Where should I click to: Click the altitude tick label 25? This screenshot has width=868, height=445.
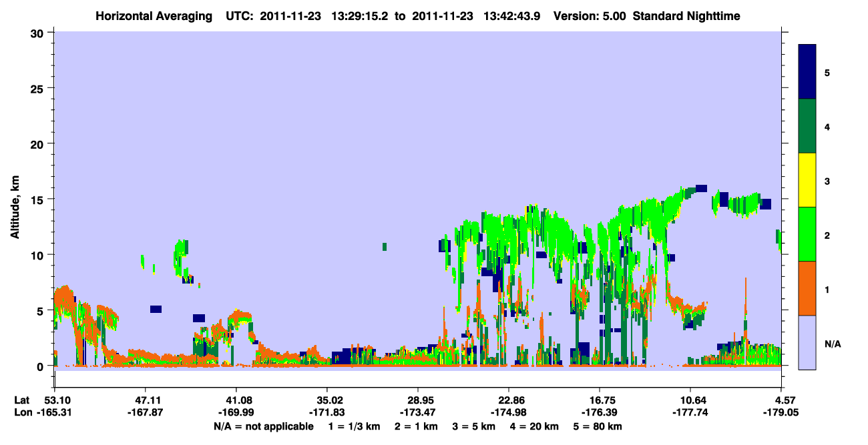[39, 88]
